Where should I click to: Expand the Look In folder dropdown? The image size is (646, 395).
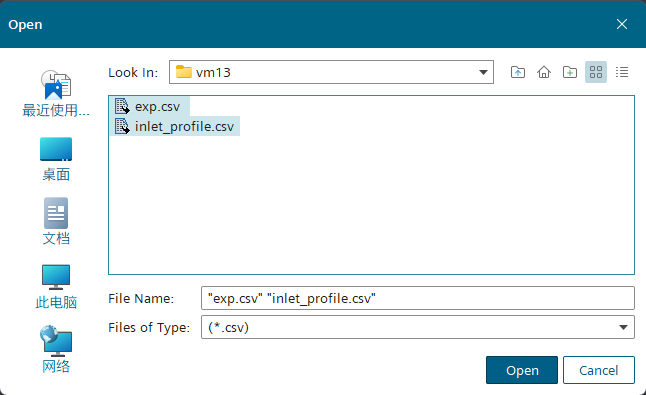coord(483,72)
